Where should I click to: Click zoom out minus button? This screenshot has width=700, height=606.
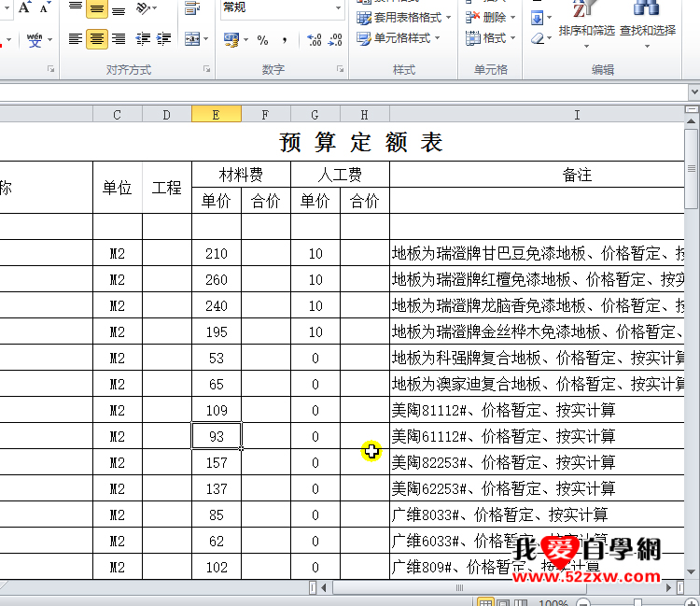click(x=583, y=603)
